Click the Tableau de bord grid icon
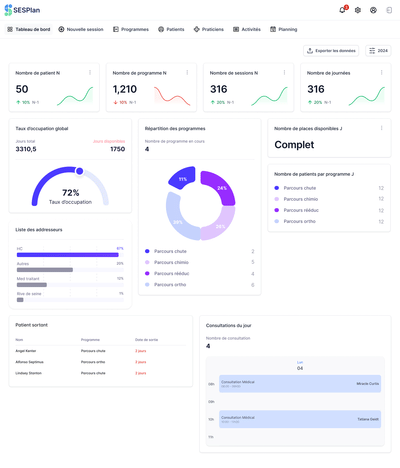The height and width of the screenshot is (468, 400). pos(10,29)
